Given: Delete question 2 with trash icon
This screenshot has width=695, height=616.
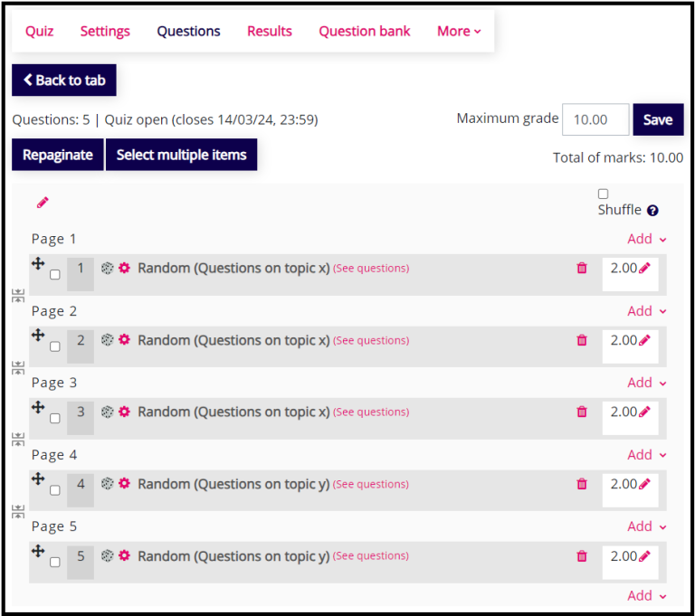Looking at the screenshot, I should tap(582, 340).
